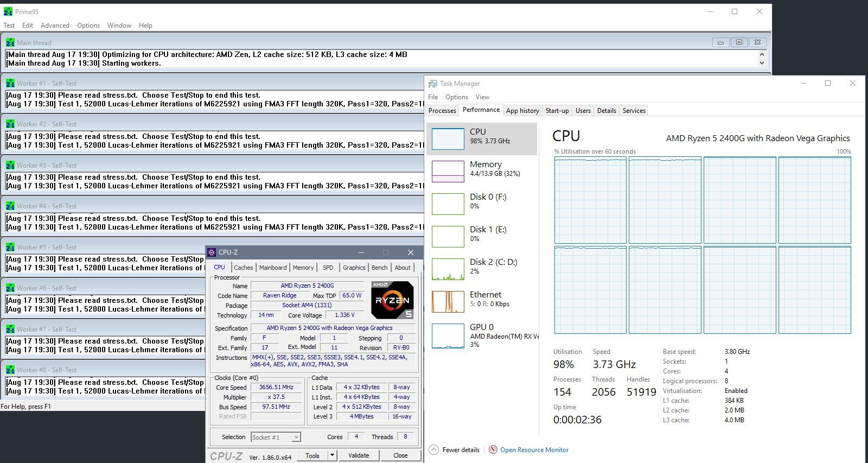Open Resource Monitor link
Screen dimensions: 868x463
[x=534, y=449]
